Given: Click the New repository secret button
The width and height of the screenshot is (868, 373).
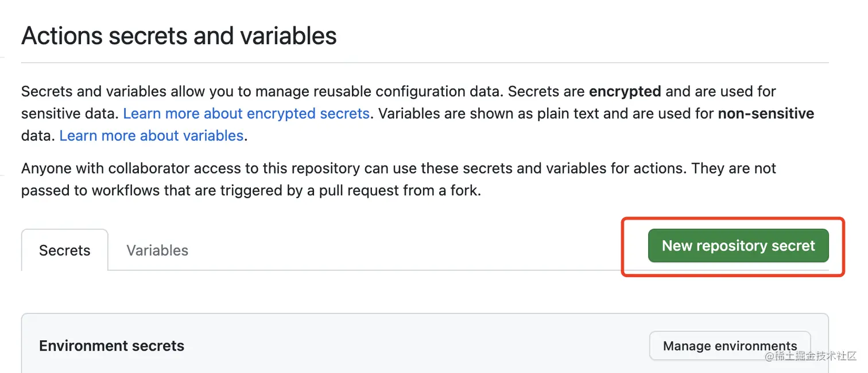Looking at the screenshot, I should pyautogui.click(x=738, y=246).
